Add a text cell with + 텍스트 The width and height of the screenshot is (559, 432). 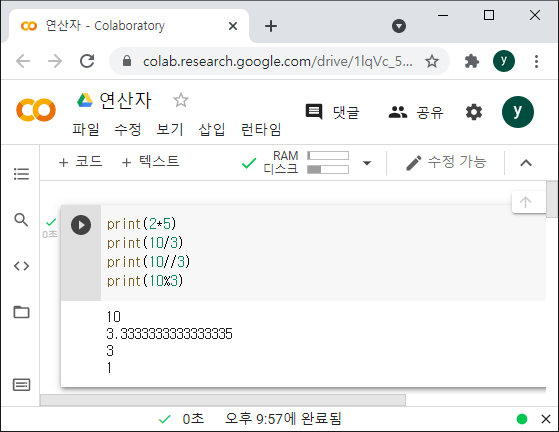coord(150,162)
